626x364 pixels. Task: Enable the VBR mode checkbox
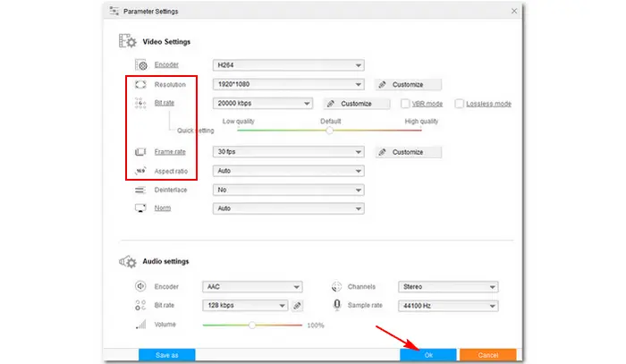click(x=405, y=104)
